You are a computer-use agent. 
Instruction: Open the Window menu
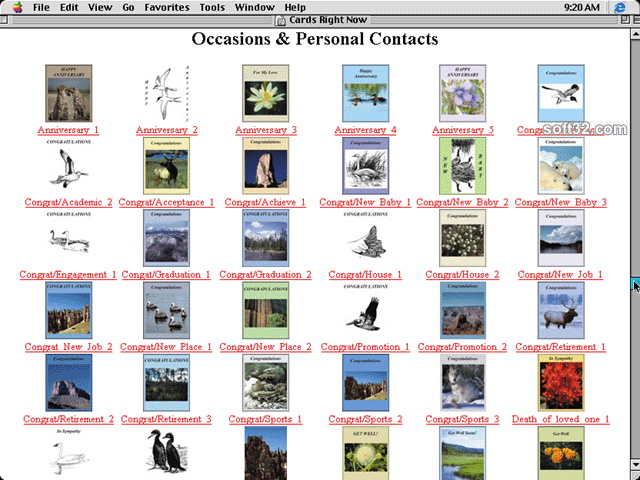tap(255, 7)
